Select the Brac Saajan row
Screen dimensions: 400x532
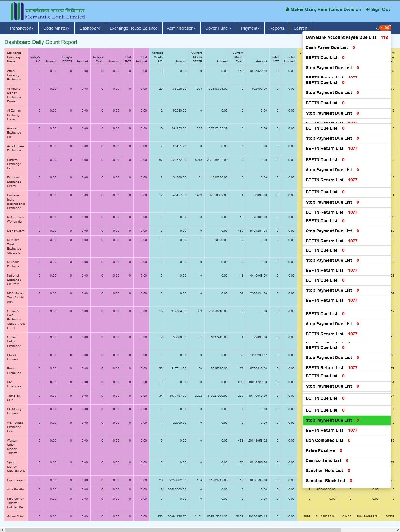tap(16, 480)
